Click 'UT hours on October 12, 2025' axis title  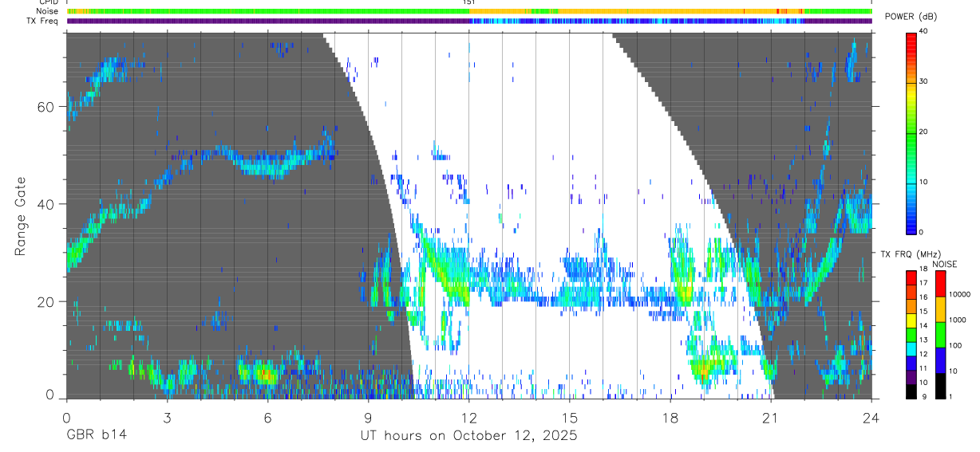point(468,435)
